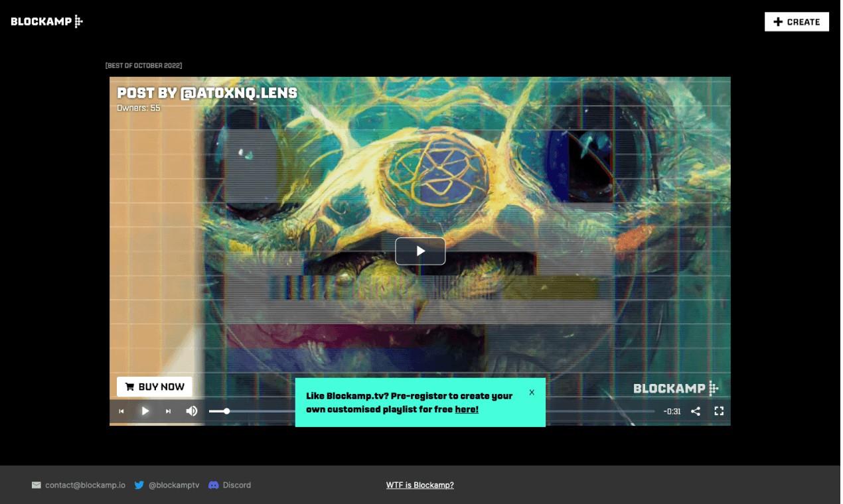Image resolution: width=843 pixels, height=504 pixels.
Task: Click the contact@blockamp.io email link
Action: [85, 485]
